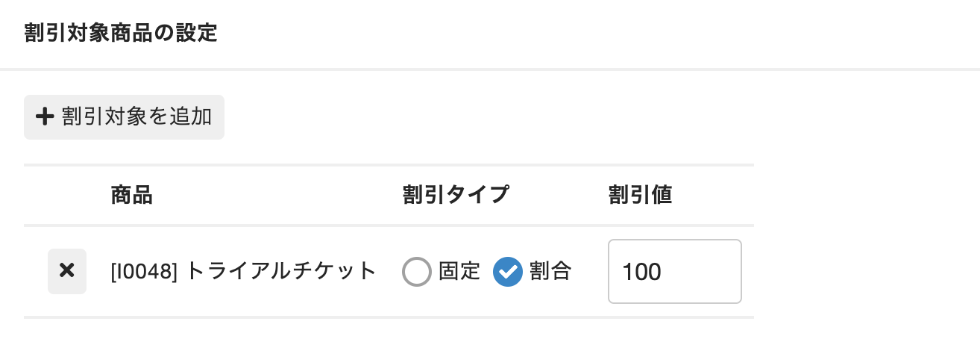Image resolution: width=980 pixels, height=339 pixels.
Task: Delete the [I0048] product row
Action: [67, 271]
